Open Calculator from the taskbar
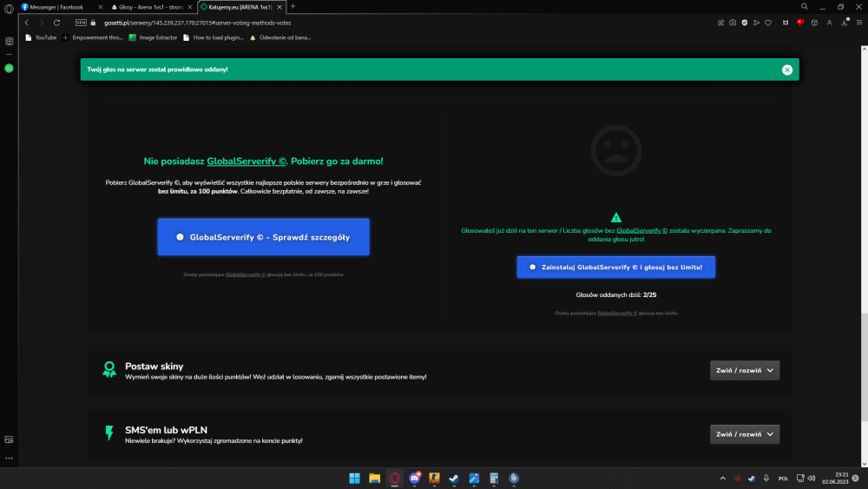The image size is (868, 489). (494, 478)
